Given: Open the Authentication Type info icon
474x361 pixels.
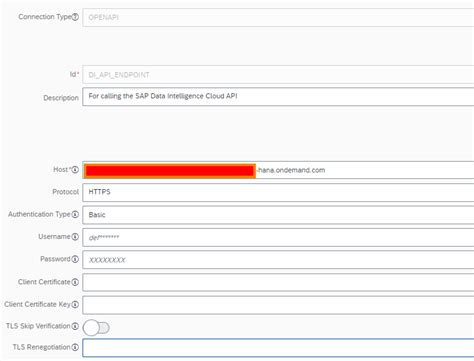Looking at the screenshot, I should [75, 214].
